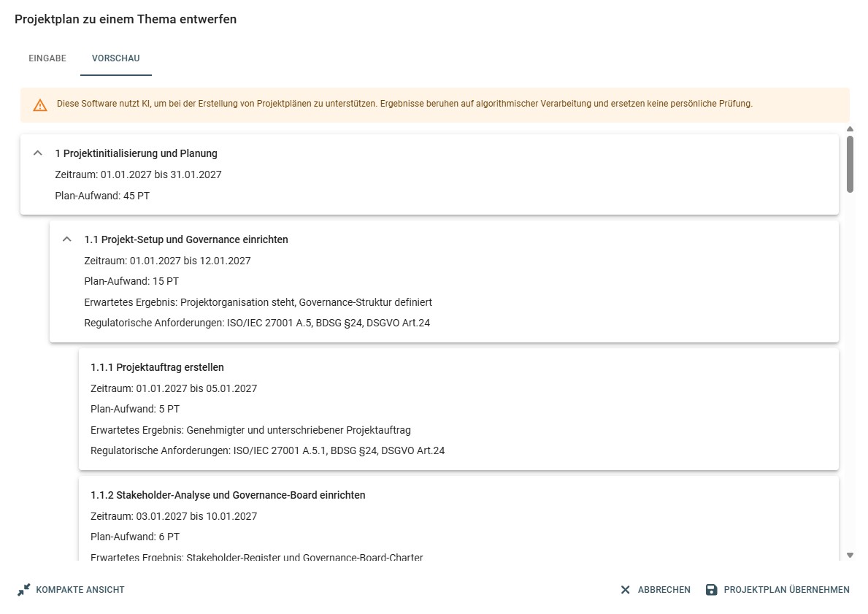Image resolution: width=868 pixels, height=614 pixels.
Task: Click the Plan-Aufwand 45 PT line
Action: click(x=102, y=195)
